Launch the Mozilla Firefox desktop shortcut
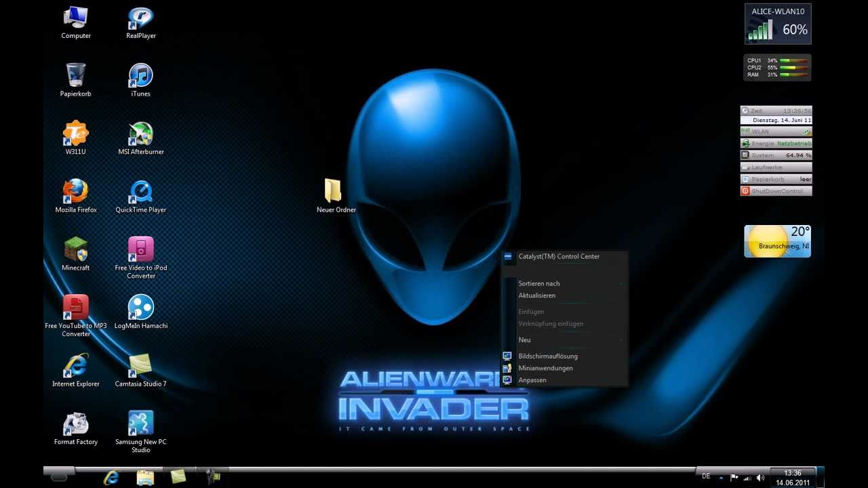Image resolution: width=868 pixels, height=488 pixels. pyautogui.click(x=76, y=197)
